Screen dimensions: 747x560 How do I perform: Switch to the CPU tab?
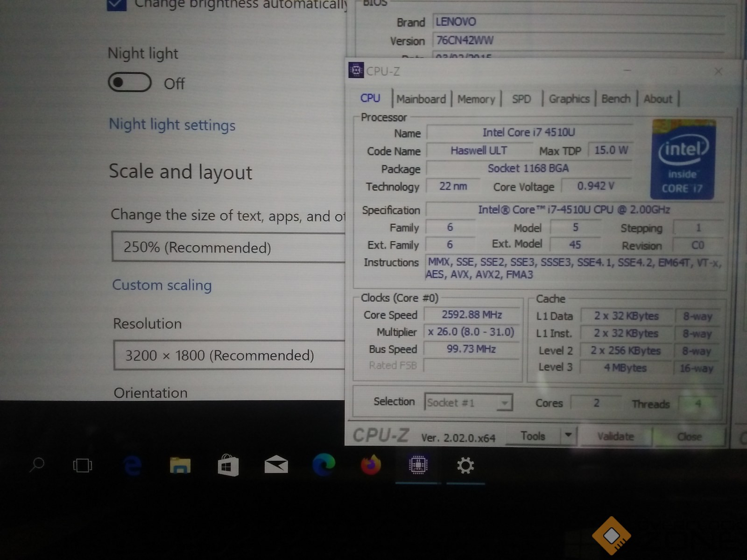coord(370,98)
